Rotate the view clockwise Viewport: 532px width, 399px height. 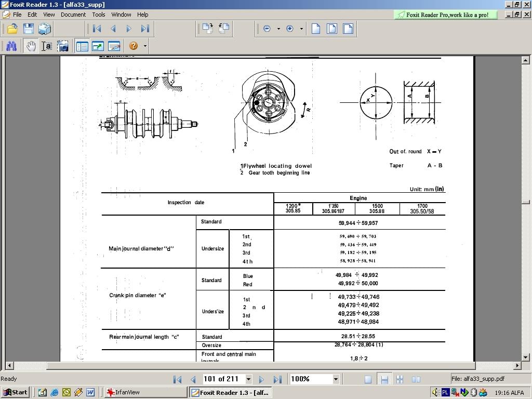(x=208, y=29)
